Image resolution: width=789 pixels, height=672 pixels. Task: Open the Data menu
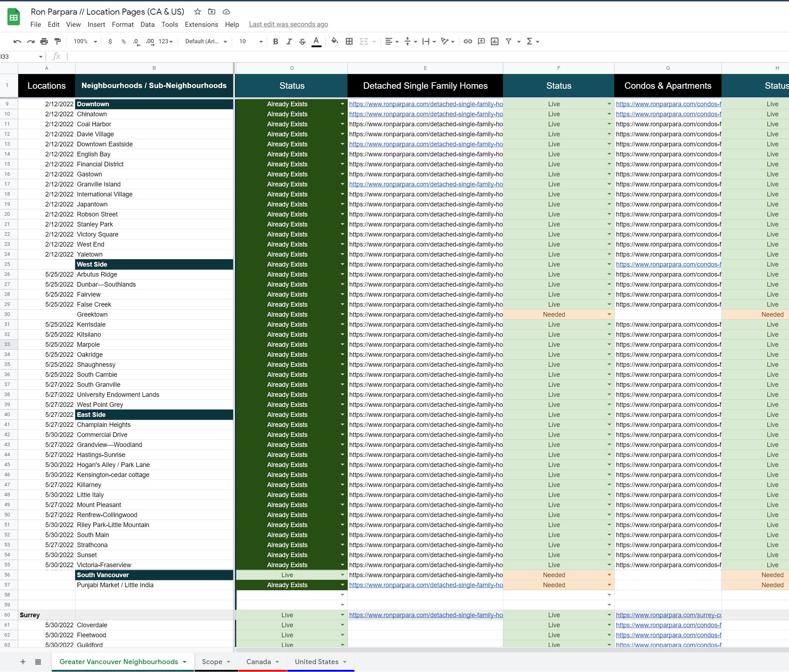[x=147, y=25]
